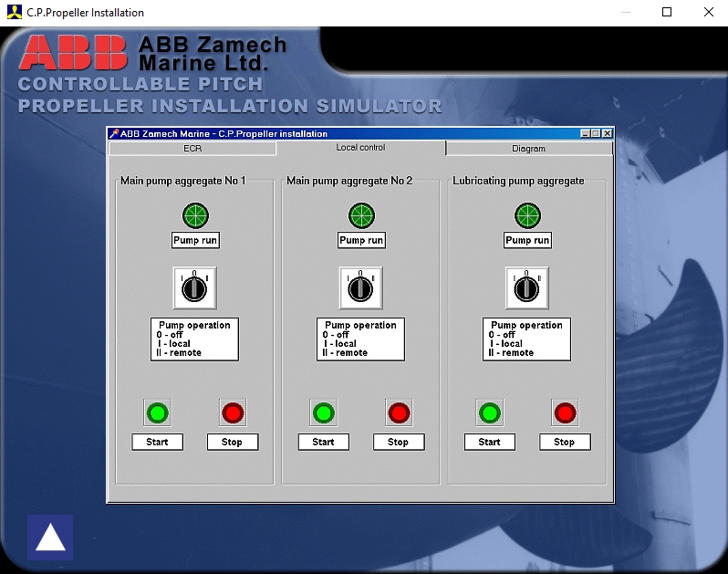
Task: Click Pump run label under Main pump No 2
Action: click(x=361, y=240)
